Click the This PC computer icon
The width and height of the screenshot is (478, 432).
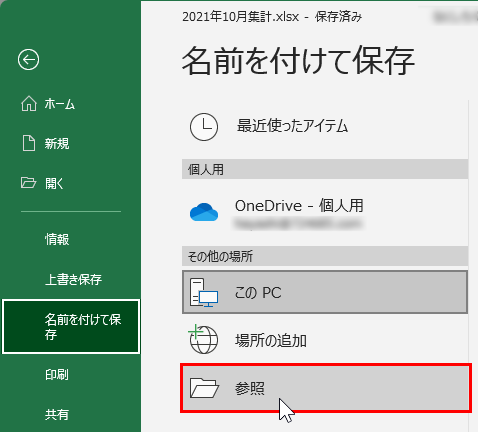point(204,293)
